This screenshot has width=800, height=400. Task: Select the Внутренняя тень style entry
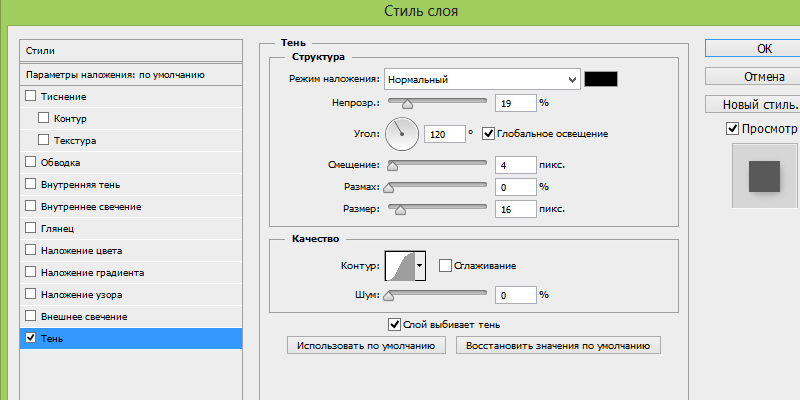pos(82,184)
